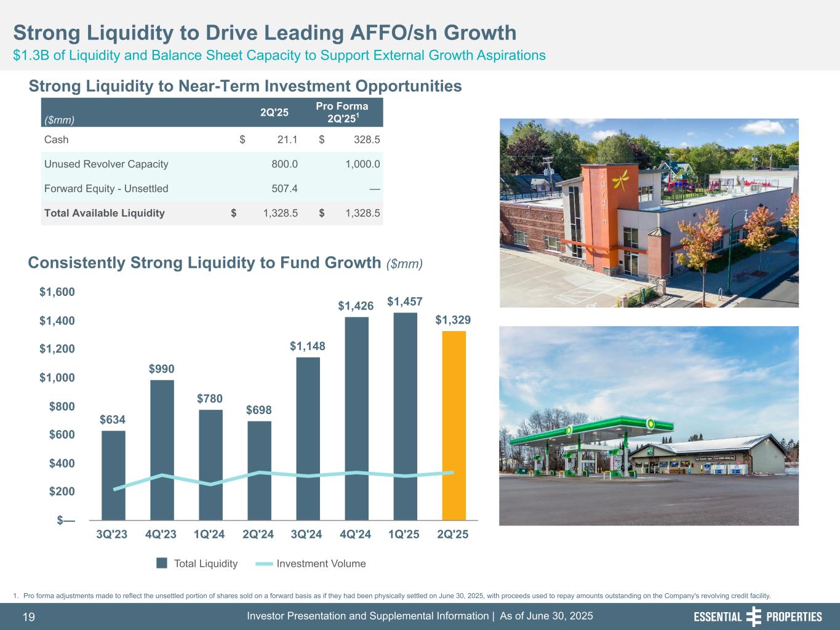
Task: Select the 3Q'23 bar labeled $634
Action: [x=113, y=474]
